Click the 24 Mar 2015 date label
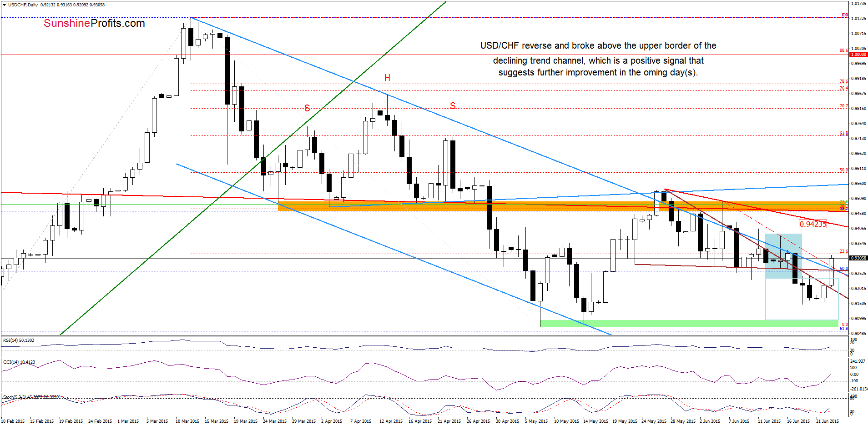 click(275, 421)
